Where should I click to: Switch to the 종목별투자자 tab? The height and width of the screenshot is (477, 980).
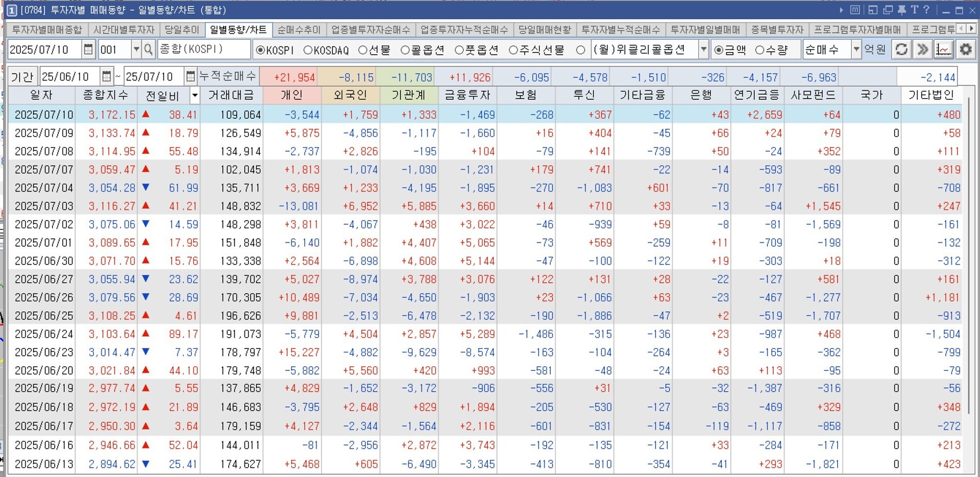(x=777, y=30)
